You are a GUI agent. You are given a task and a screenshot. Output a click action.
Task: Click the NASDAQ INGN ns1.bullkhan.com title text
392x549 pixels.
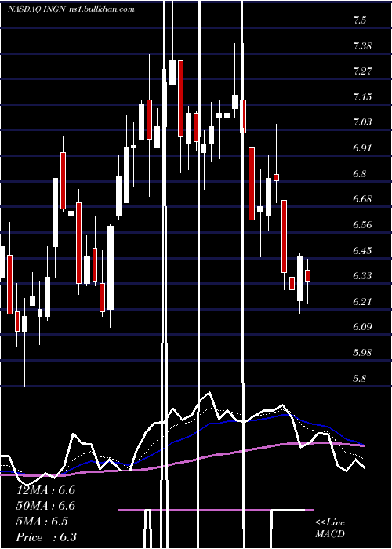pyautogui.click(x=71, y=9)
